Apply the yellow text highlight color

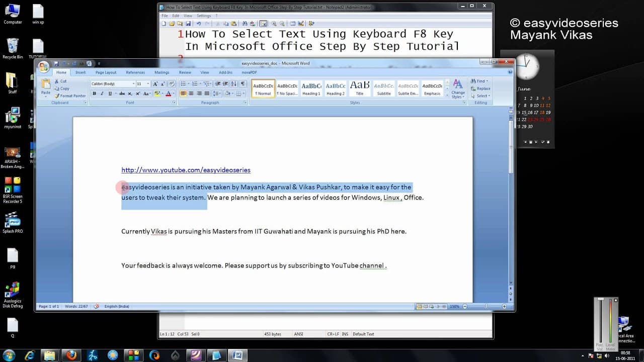point(157,94)
